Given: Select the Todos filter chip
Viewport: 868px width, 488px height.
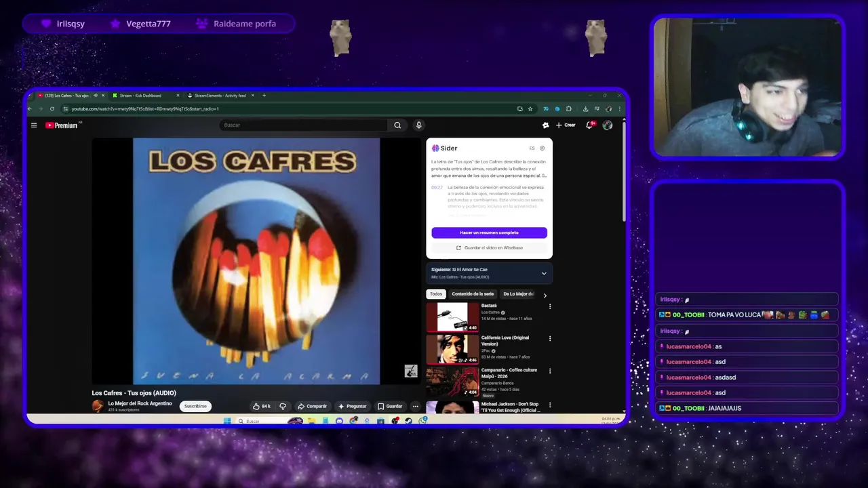Looking at the screenshot, I should (435, 294).
